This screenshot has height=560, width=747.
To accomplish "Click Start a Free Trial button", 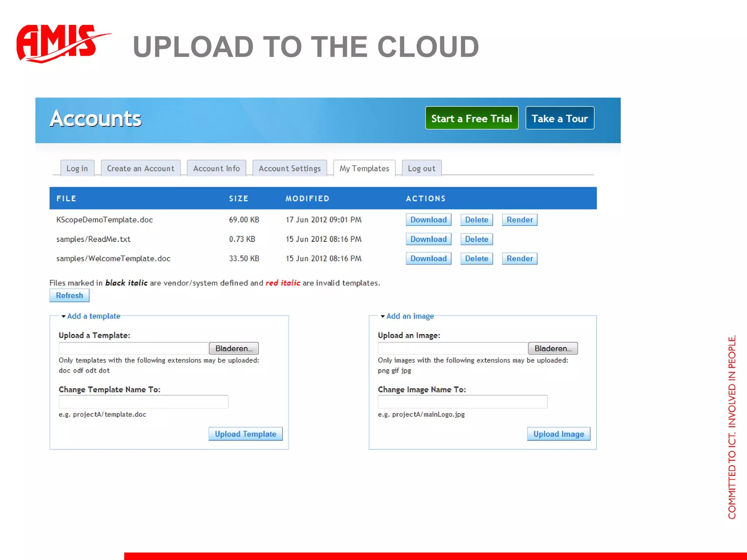I will (x=472, y=118).
